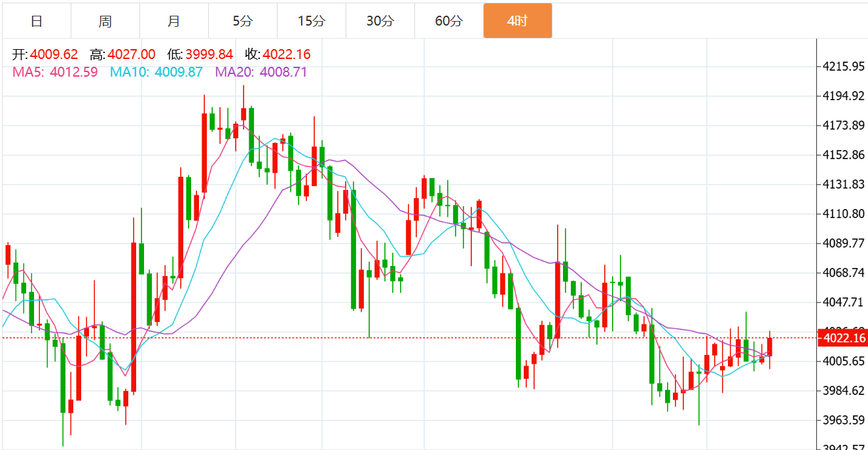Select the MA10 moving average label
Image resolution: width=868 pixels, height=450 pixels.
(x=156, y=72)
